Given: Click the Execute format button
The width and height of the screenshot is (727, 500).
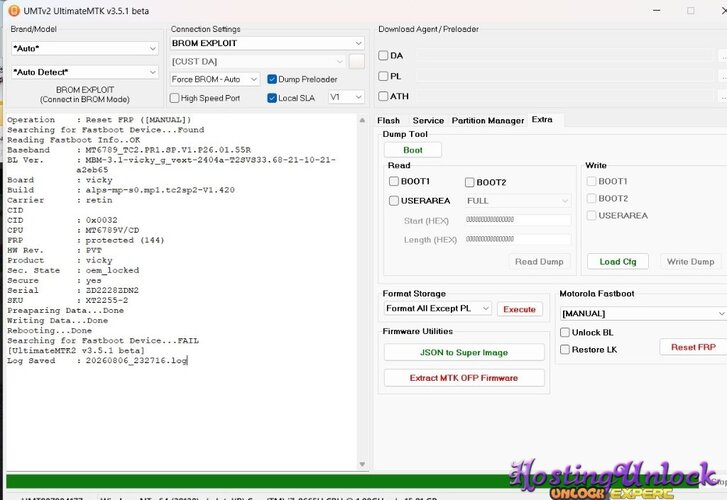Looking at the screenshot, I should (519, 309).
